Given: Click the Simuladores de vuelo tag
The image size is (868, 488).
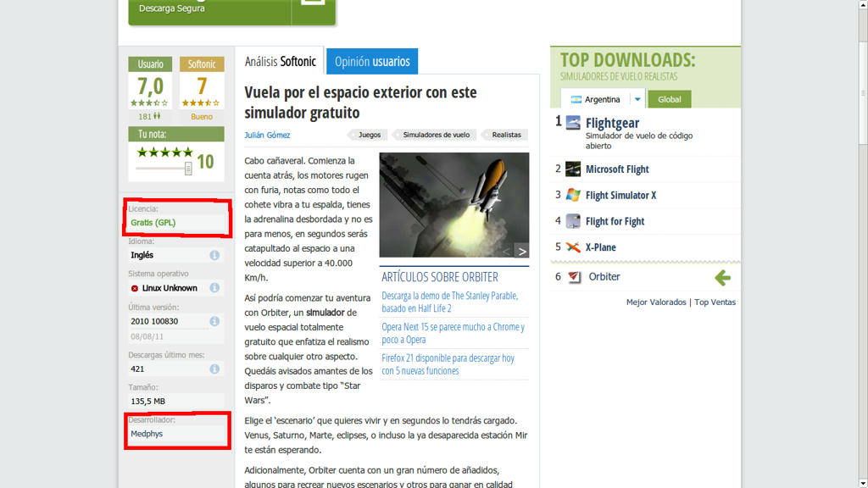Looking at the screenshot, I should 436,135.
